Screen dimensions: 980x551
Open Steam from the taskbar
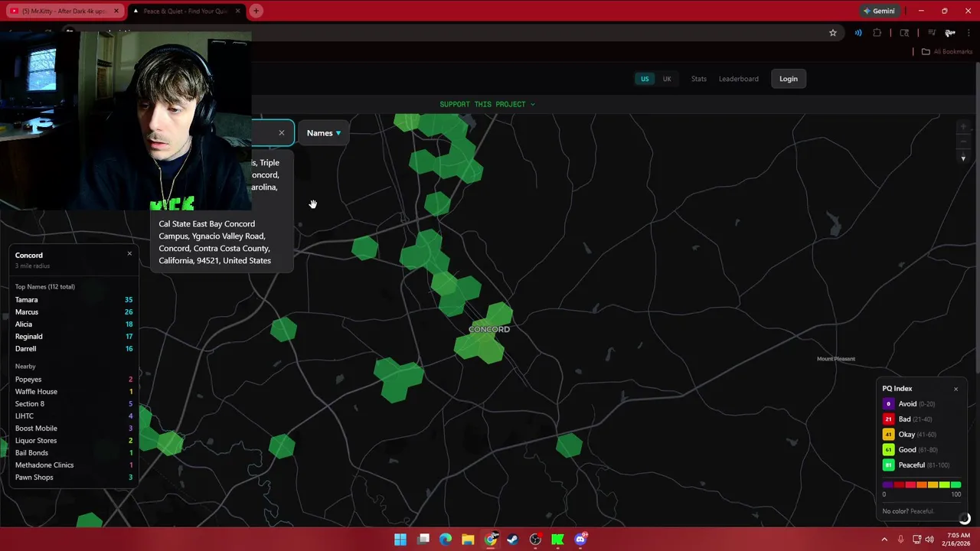[513, 540]
